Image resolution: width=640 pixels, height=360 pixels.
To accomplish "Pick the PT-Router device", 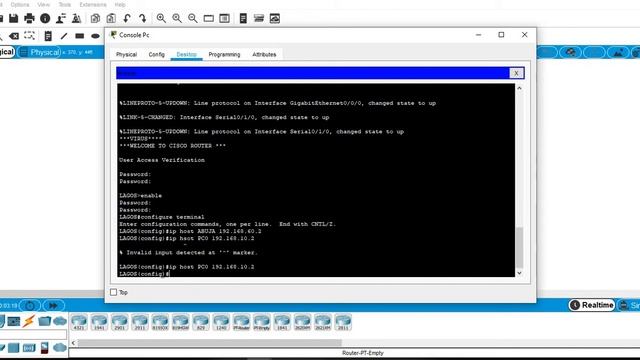I will pyautogui.click(x=241, y=322).
